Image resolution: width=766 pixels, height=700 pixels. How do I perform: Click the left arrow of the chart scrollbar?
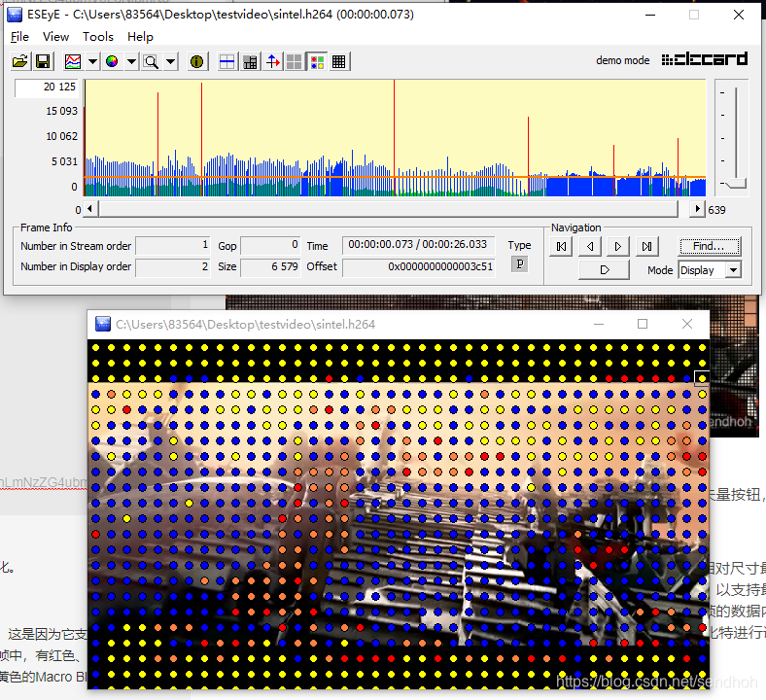click(x=89, y=209)
